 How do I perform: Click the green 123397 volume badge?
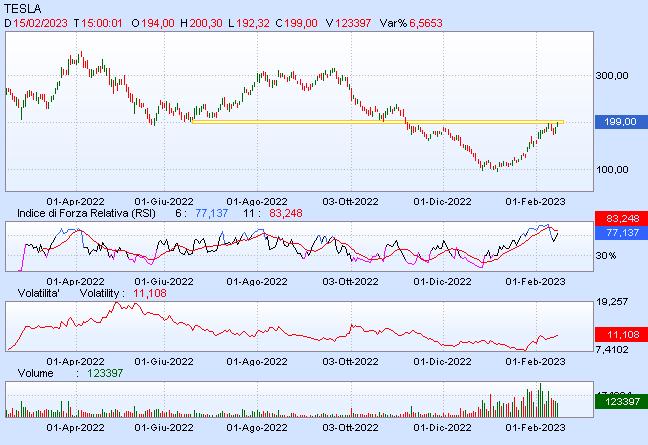coord(621,402)
